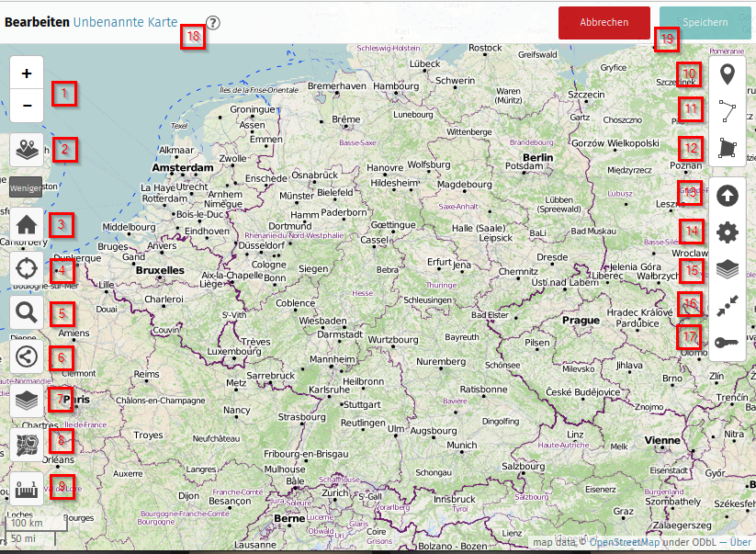Image resolution: width=756 pixels, height=554 pixels.
Task: Click the Stuttgart label on map
Action: tap(362, 404)
